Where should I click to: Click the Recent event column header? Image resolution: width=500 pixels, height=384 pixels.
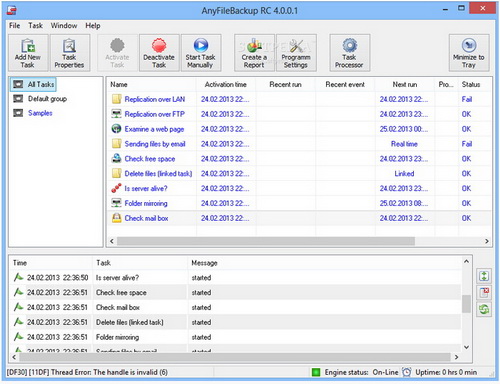click(x=345, y=84)
